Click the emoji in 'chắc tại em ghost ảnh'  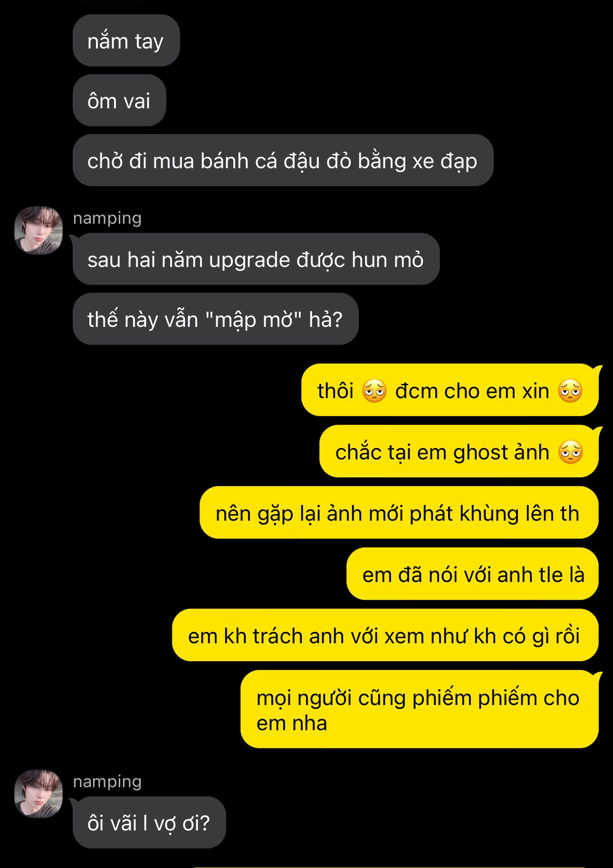click(x=570, y=452)
